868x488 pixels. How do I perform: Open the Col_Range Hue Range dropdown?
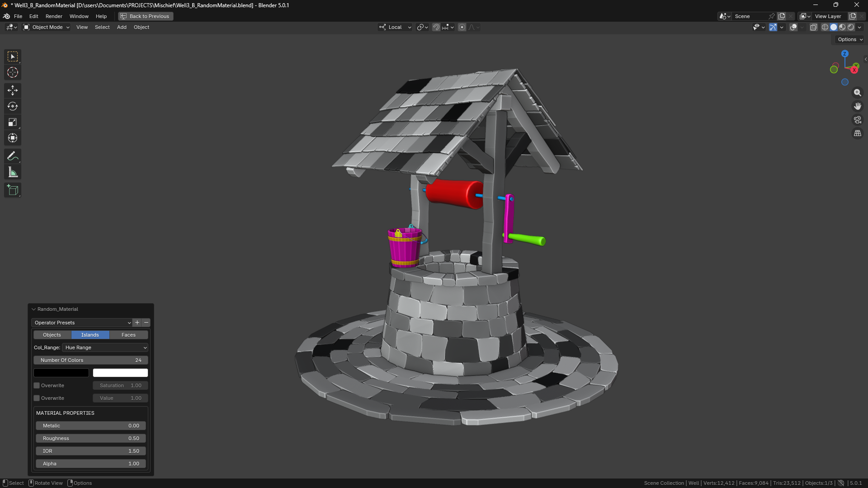point(105,347)
